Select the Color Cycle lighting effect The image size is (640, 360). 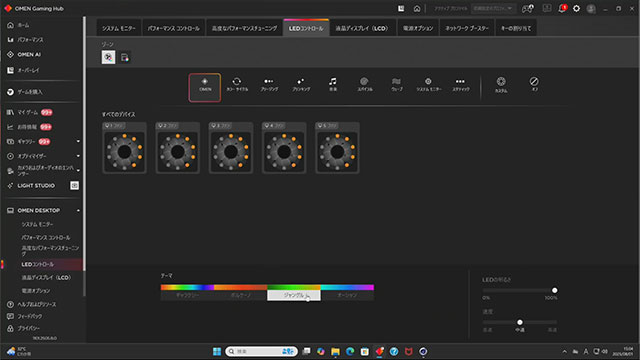[237, 84]
